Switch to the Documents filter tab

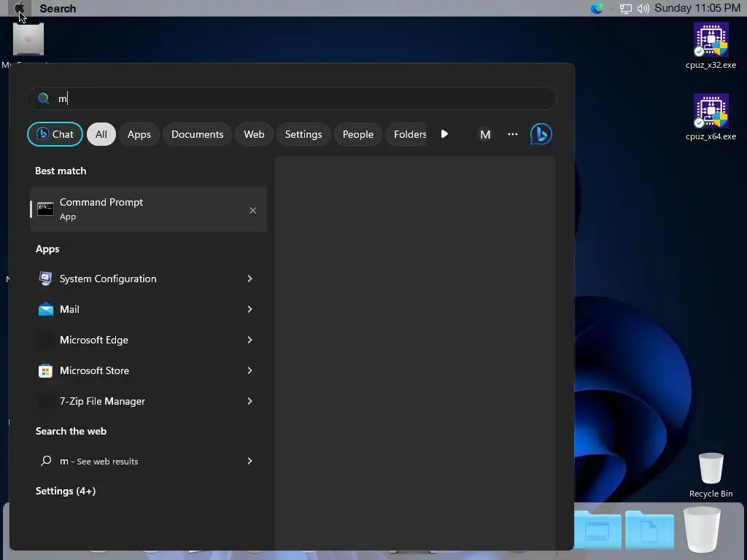197,134
